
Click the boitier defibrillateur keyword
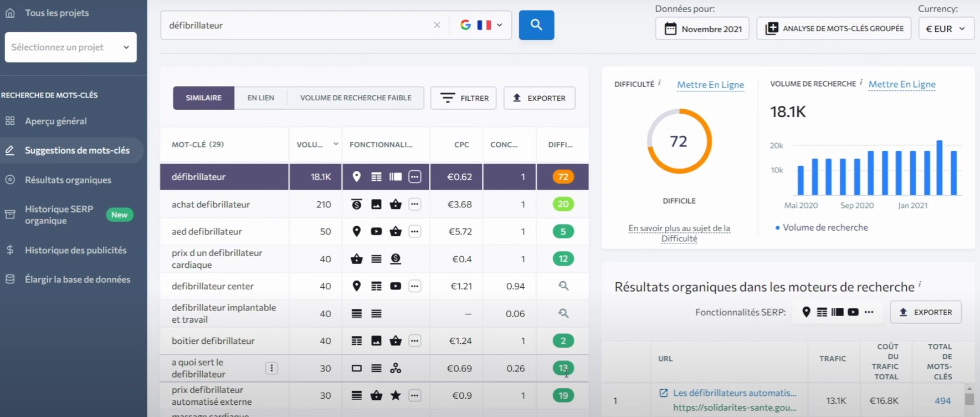click(213, 341)
